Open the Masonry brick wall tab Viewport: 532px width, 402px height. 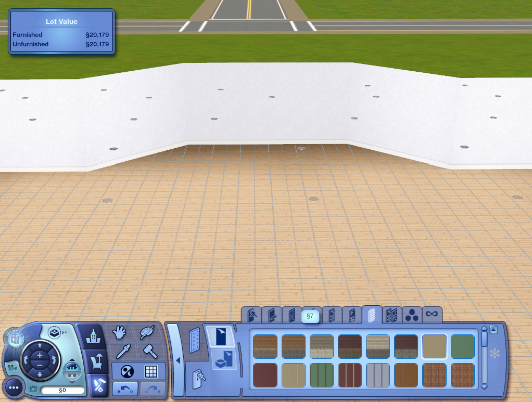tap(332, 315)
